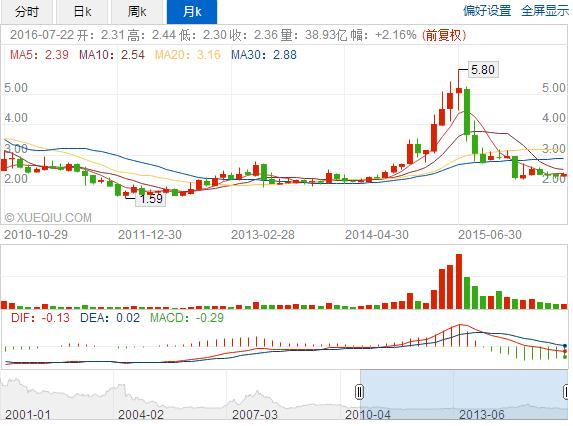Click the 前复权 adjustment label

[444, 35]
